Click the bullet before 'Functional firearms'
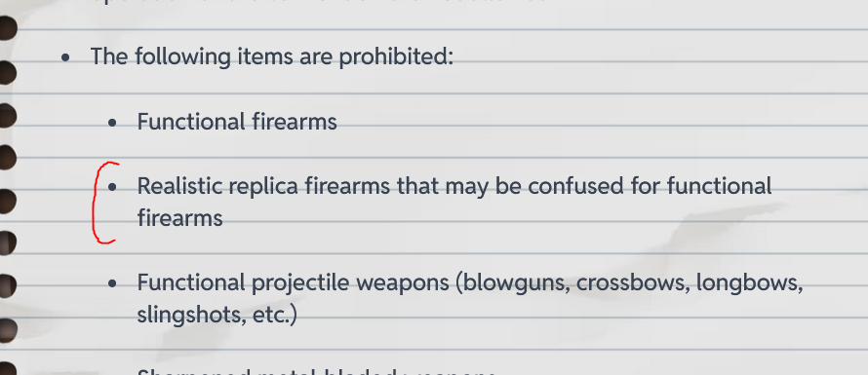 pyautogui.click(x=113, y=123)
